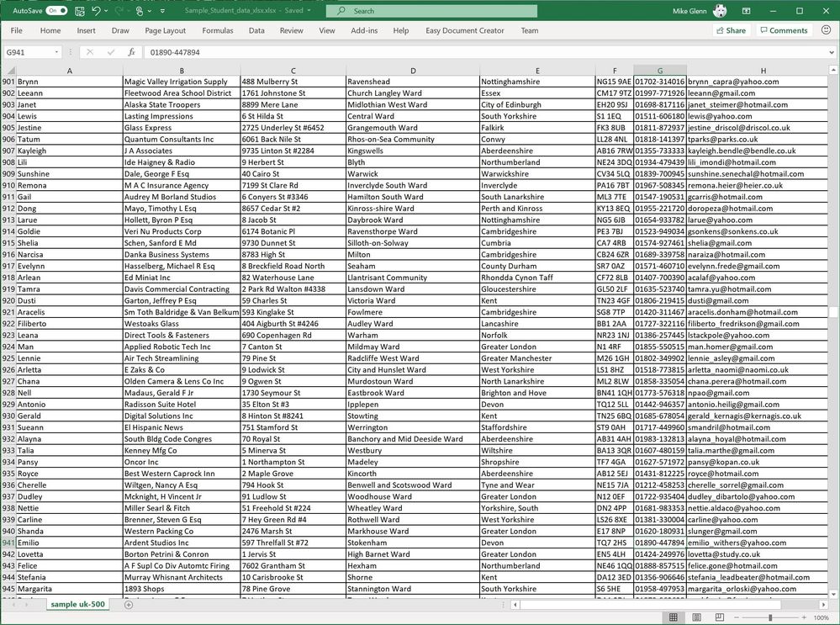Viewport: 840px width, 625px height.
Task: Click the Save icon in title bar
Action: click(80, 11)
